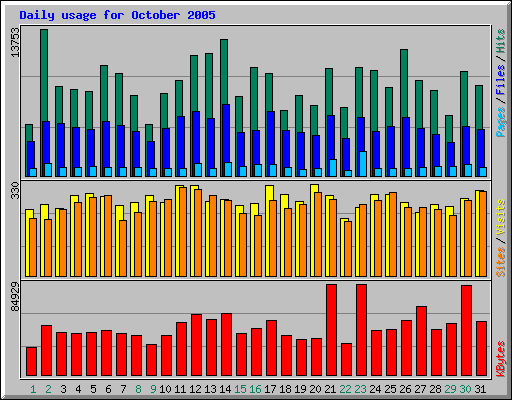This screenshot has width=512, height=400.
Task: Select day 16 on the x-axis
Action: (x=255, y=389)
